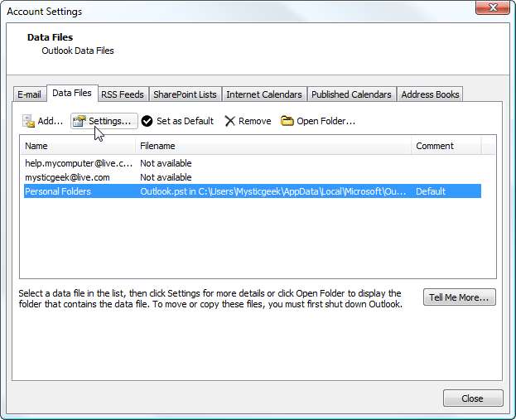Click the Set as Default label
Image resolution: width=516 pixels, height=420 pixels.
coord(185,121)
